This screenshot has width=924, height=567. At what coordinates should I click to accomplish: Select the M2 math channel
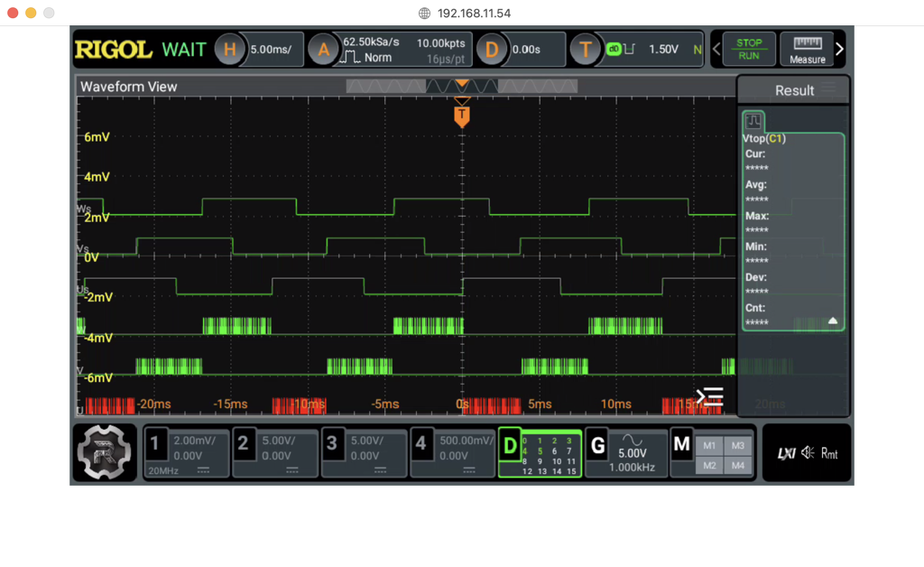coord(709,465)
